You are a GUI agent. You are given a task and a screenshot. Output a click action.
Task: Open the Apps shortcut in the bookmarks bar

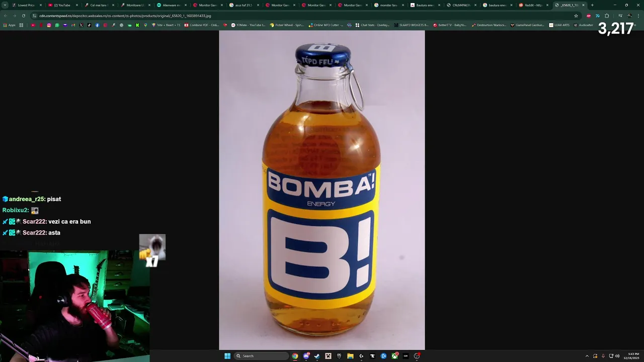(9, 25)
